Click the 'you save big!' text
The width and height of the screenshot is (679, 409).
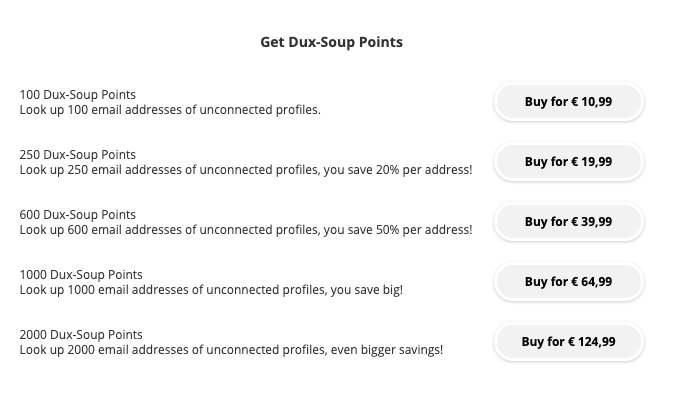point(367,290)
